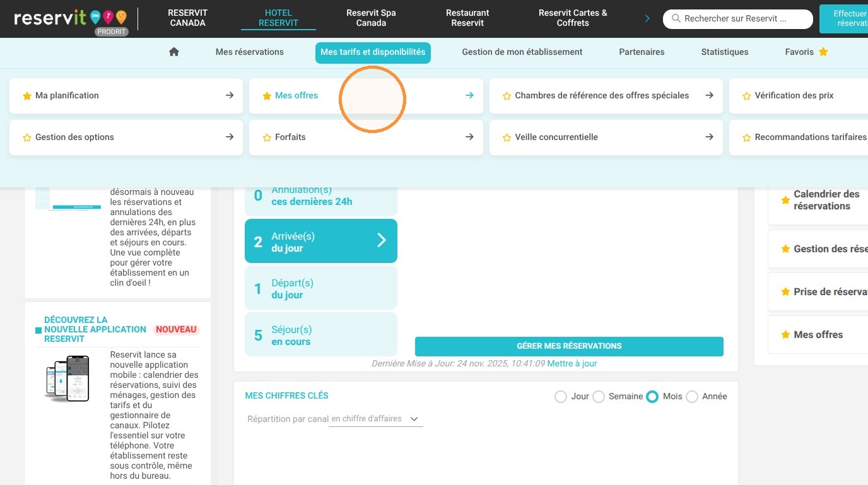Focus the Rechercher sur Reservit search field
Screen dimensions: 868x485
point(738,19)
